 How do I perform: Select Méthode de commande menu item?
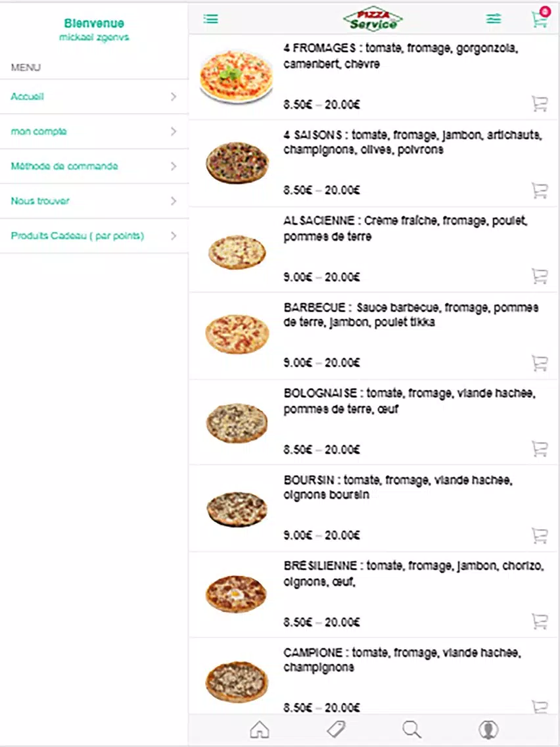click(94, 166)
